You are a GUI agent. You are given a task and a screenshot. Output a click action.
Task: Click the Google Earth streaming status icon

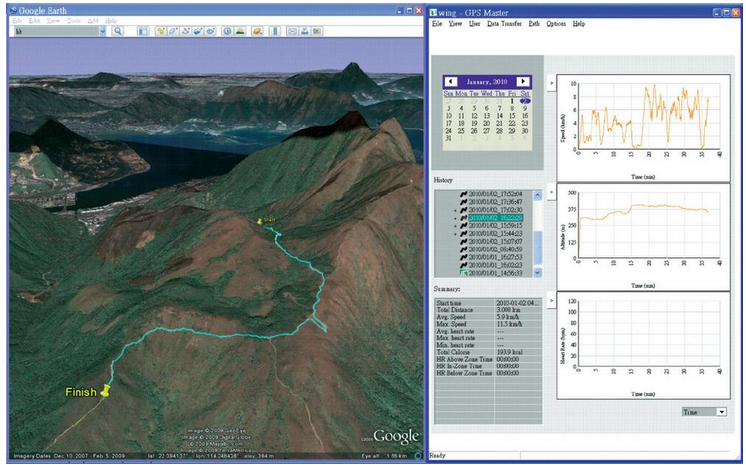click(418, 455)
